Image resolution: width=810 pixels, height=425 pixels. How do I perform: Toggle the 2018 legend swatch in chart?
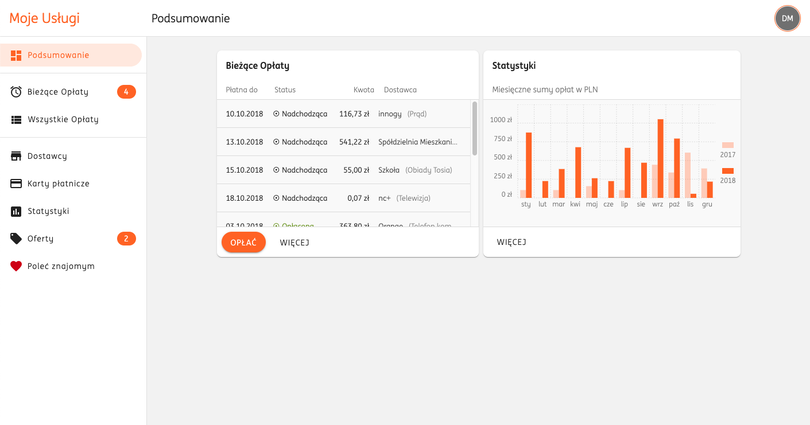[x=728, y=171]
